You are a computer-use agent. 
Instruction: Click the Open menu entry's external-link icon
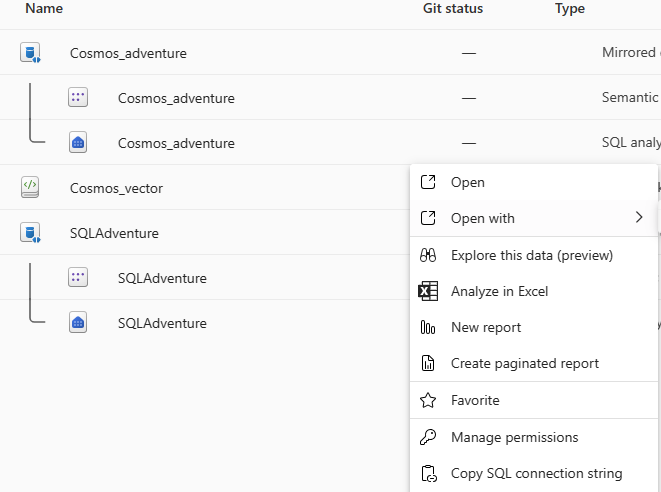coord(428,182)
